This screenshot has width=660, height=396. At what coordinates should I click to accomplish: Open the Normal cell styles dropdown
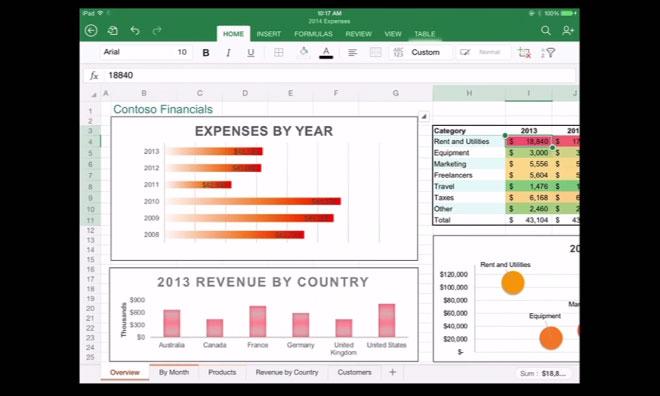click(x=490, y=52)
